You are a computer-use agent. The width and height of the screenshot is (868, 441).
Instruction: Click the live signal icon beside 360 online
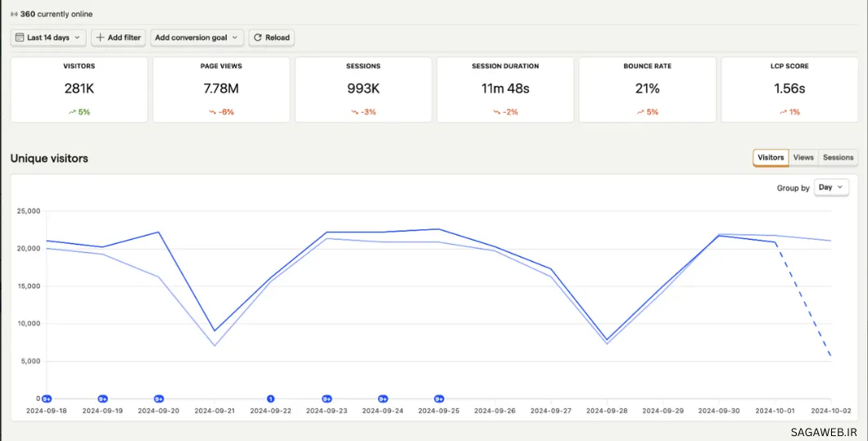(x=14, y=14)
